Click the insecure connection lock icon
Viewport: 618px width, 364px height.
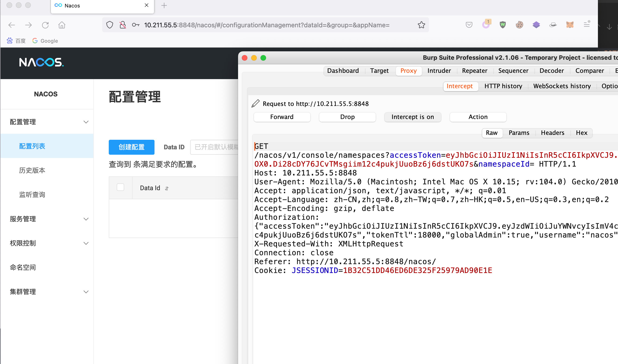123,25
